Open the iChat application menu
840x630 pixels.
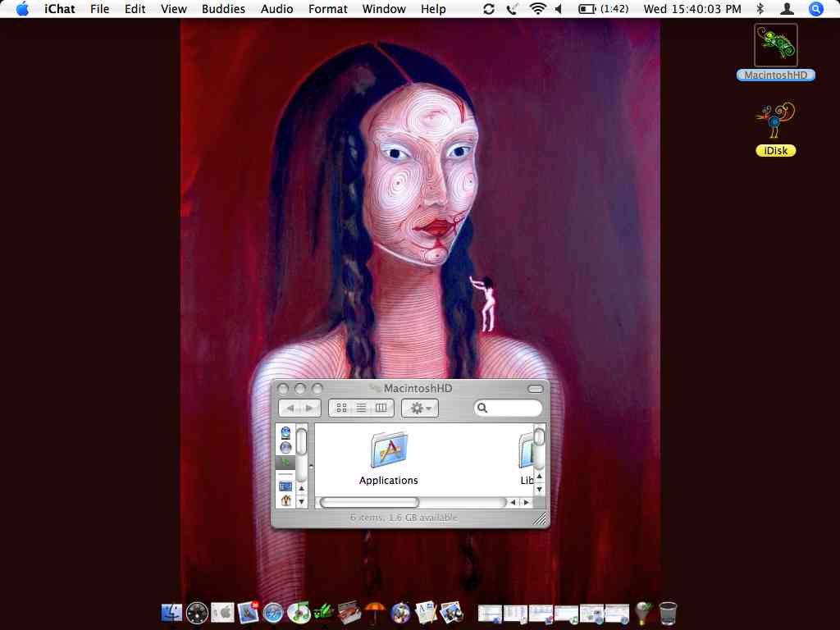tap(59, 9)
